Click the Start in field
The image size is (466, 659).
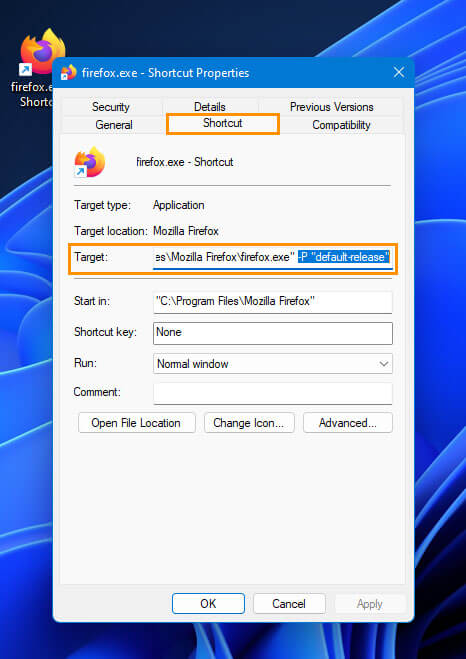click(x=273, y=302)
